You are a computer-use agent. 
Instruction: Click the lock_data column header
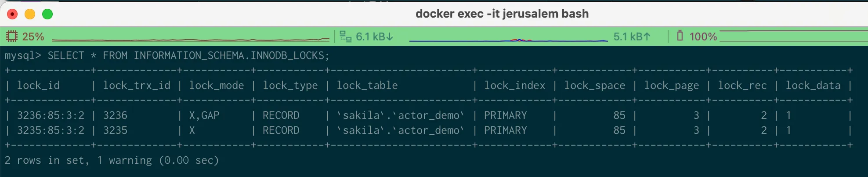813,85
